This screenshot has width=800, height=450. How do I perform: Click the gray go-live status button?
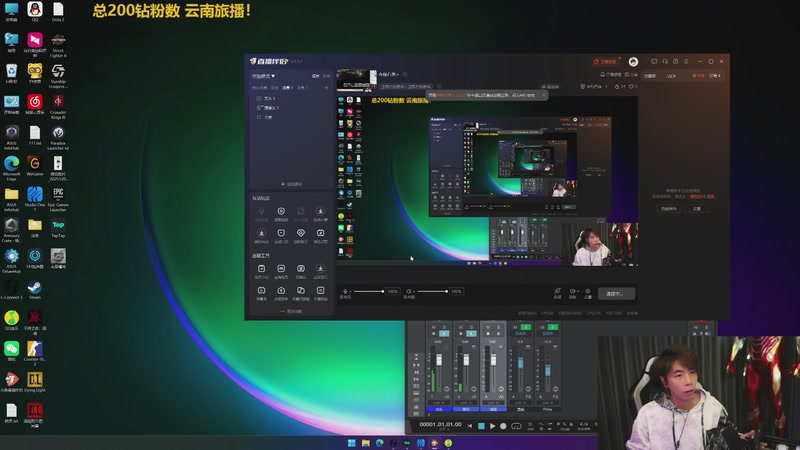pyautogui.click(x=616, y=293)
